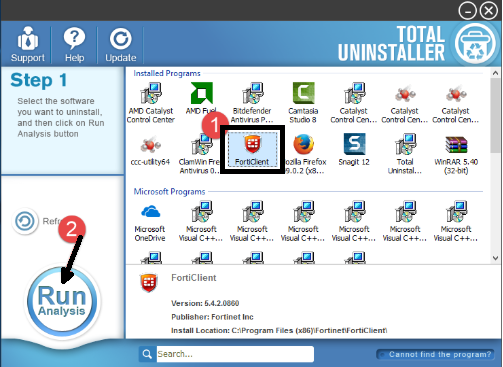Open the Help menu
The width and height of the screenshot is (503, 367).
(74, 44)
